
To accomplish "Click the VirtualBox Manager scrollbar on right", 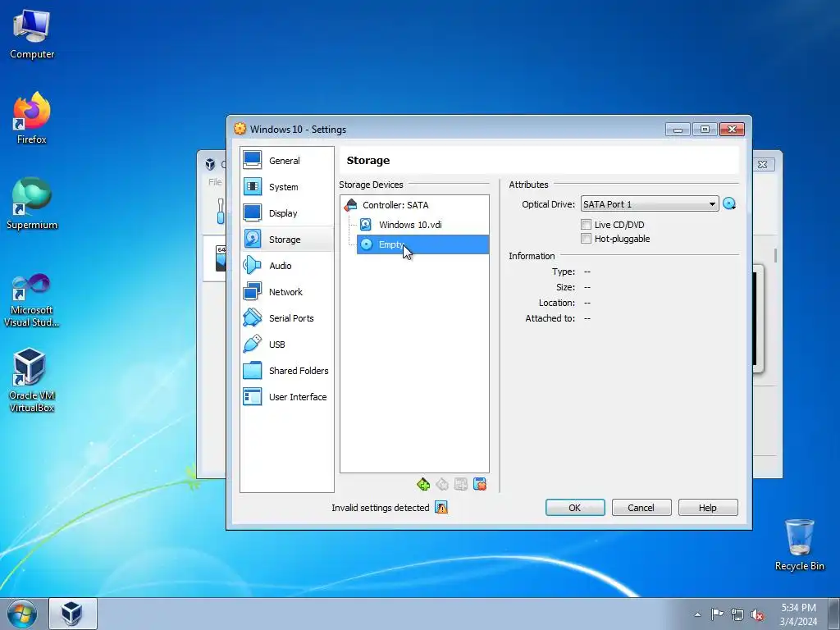I will 775,256.
